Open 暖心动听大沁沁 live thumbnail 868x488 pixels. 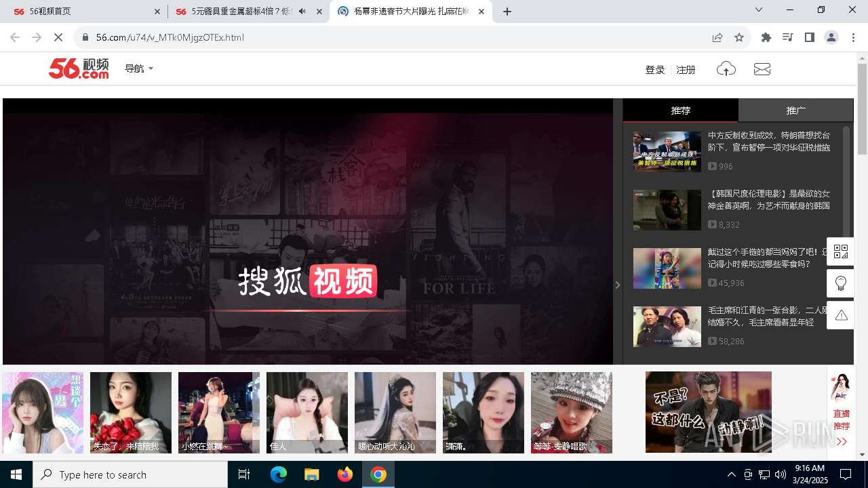(395, 412)
